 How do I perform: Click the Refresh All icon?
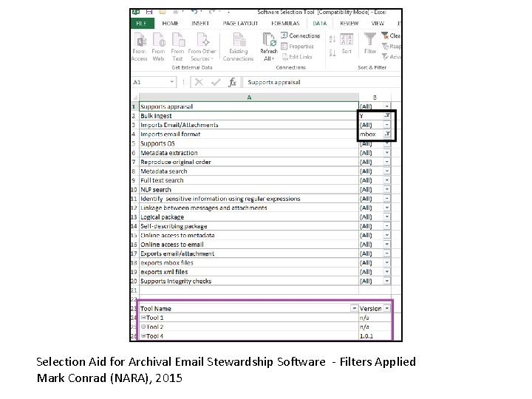(269, 47)
